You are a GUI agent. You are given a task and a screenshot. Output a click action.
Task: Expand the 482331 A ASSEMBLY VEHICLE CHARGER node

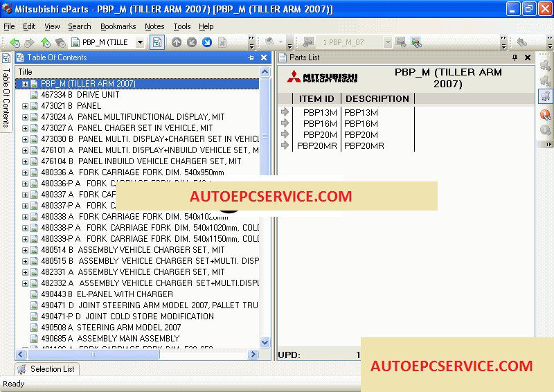click(x=25, y=272)
